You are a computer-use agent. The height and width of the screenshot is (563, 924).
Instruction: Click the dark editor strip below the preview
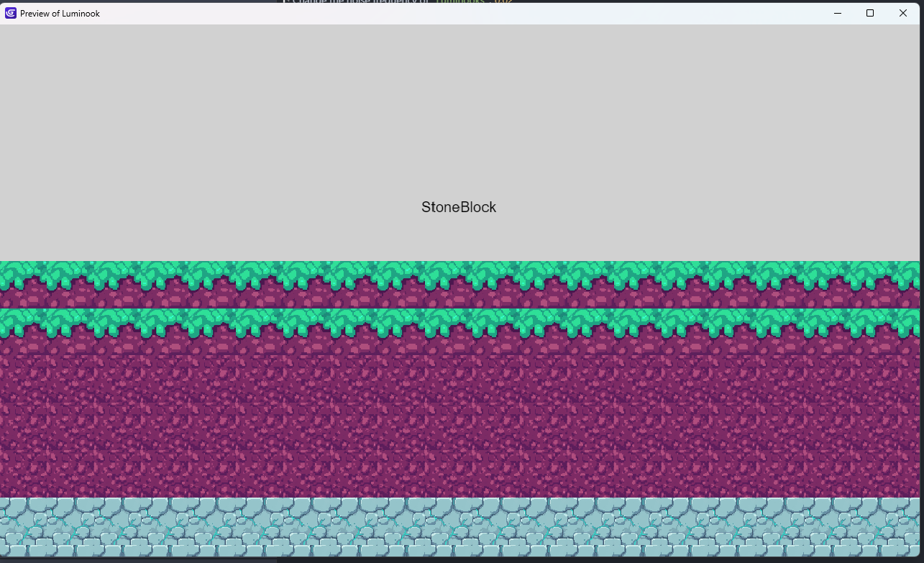point(144,560)
